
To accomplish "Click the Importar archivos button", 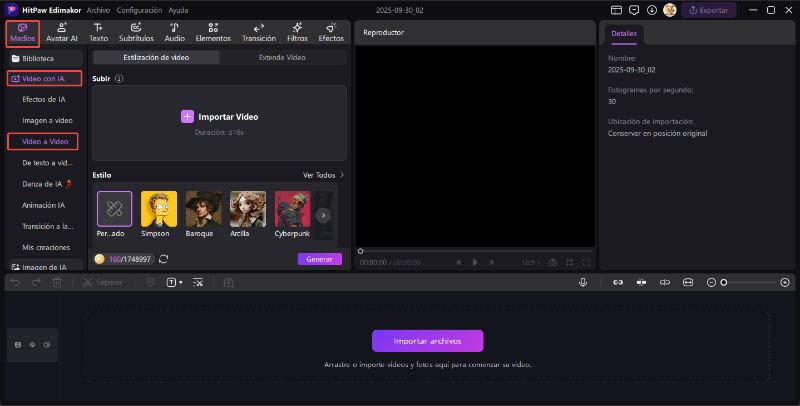I will point(427,341).
